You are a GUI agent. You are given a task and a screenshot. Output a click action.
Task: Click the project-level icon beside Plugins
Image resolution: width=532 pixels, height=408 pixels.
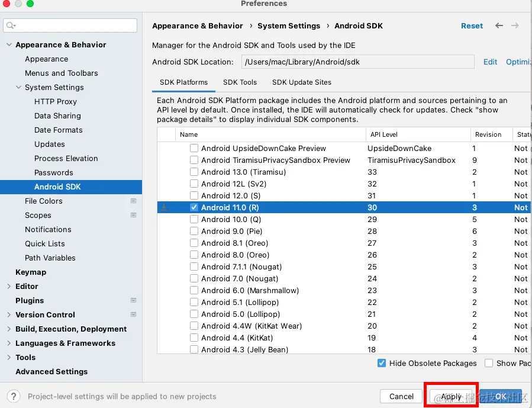(133, 301)
